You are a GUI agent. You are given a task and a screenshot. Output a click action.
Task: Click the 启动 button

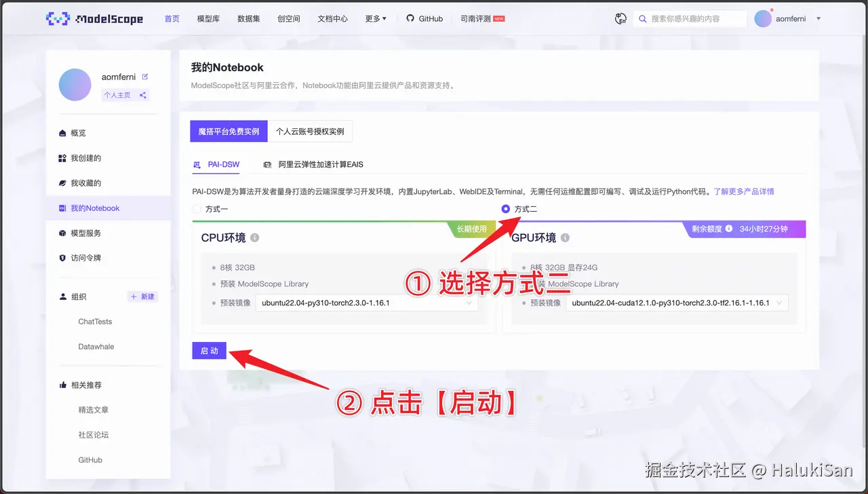point(210,350)
